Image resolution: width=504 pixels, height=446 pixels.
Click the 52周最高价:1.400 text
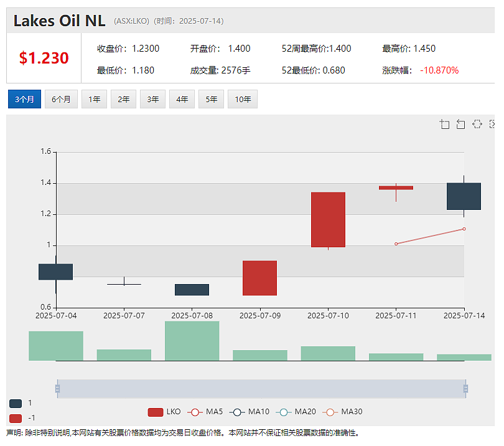[x=316, y=49]
